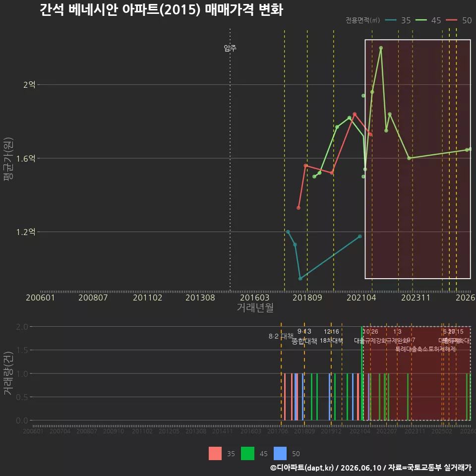Screen dimensions: 476x476
Task: Click the first teal 35㎡ point on 1.2억 line
Action: tap(288, 232)
